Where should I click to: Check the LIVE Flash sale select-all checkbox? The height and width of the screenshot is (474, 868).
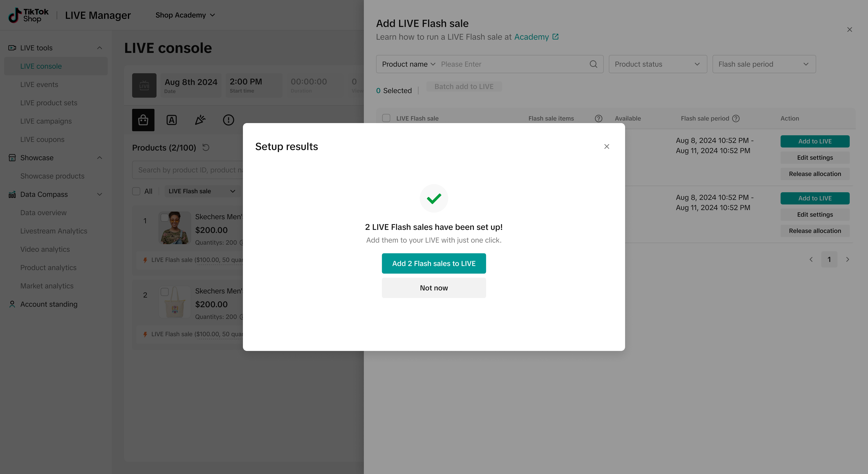tap(386, 118)
